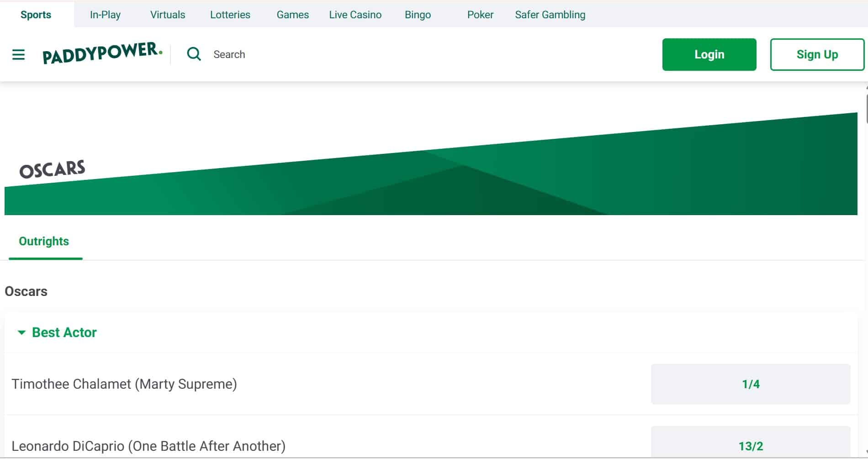Select Bingo in top navigation
The image size is (868, 459).
click(418, 15)
